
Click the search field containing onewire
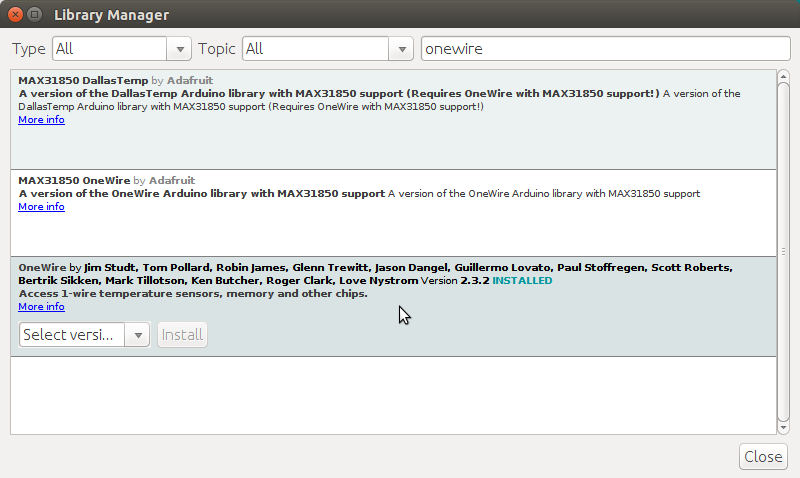606,49
